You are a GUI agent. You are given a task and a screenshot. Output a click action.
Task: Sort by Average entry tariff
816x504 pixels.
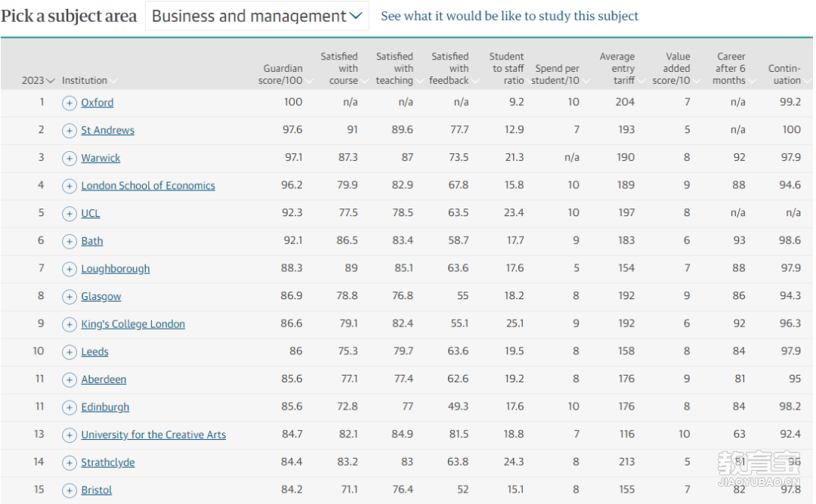622,68
